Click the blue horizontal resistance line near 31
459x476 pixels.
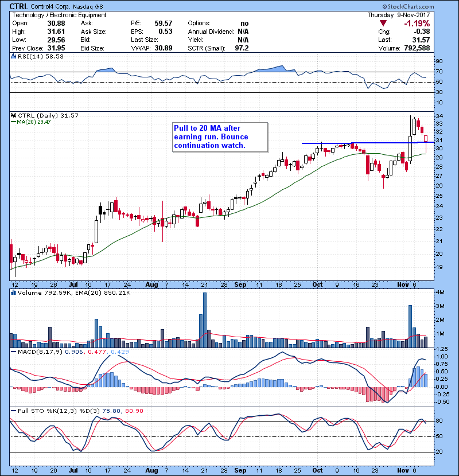point(368,143)
